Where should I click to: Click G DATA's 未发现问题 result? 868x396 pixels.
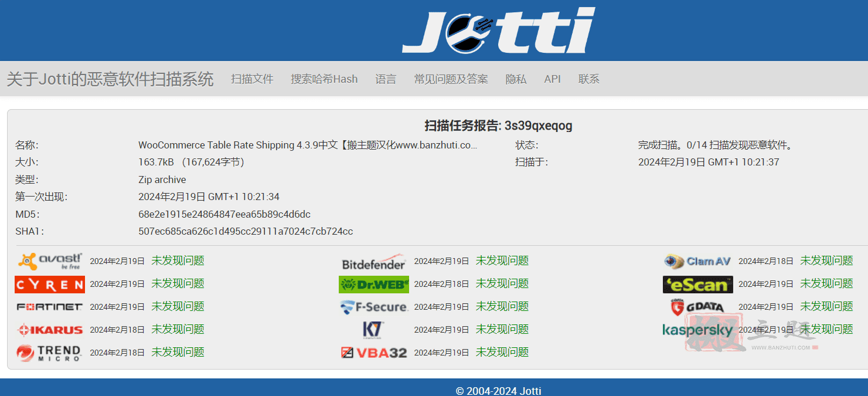[x=826, y=306]
